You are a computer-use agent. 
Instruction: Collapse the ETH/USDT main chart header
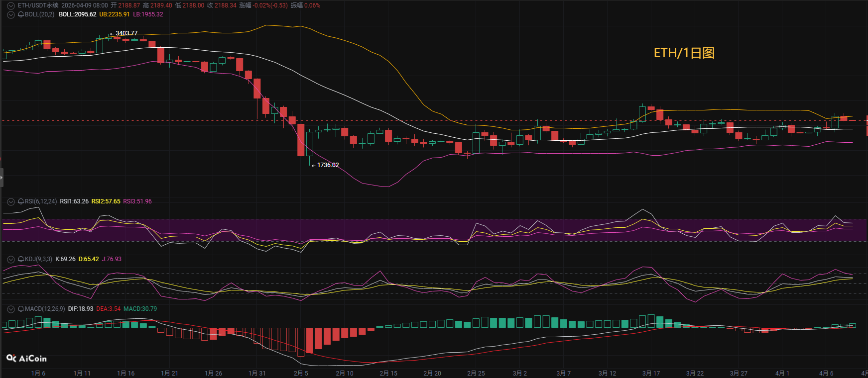click(11, 5)
